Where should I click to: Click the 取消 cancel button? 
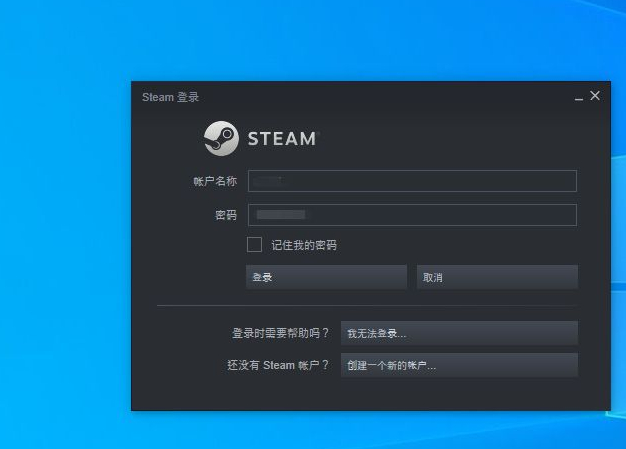(x=497, y=277)
